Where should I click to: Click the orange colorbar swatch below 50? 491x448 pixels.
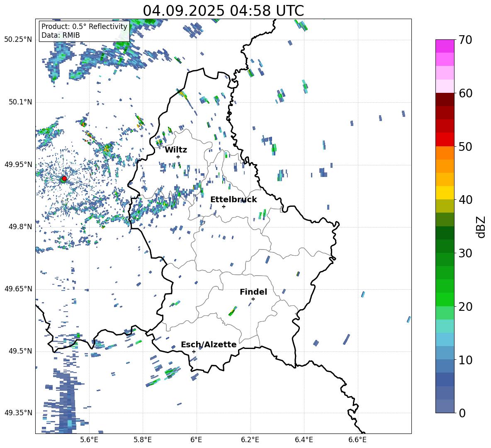coord(445,153)
